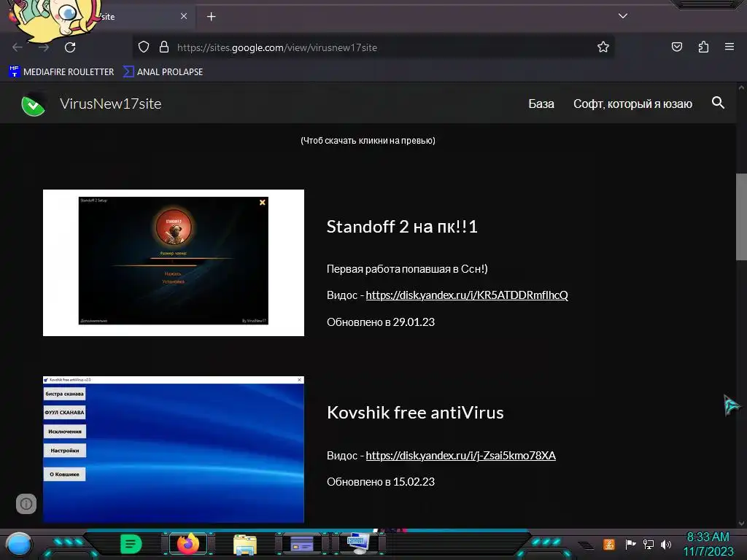
Task: Click the browser back arrow
Action: click(18, 47)
